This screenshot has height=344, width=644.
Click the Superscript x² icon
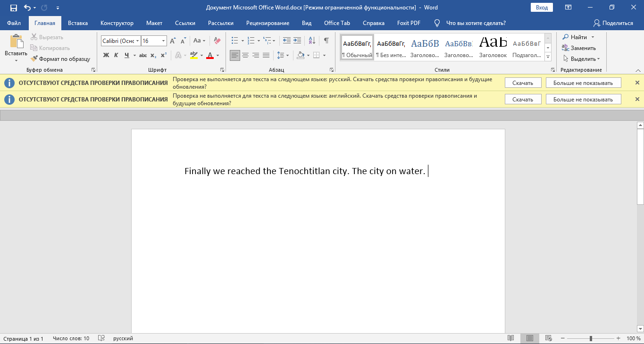pos(164,55)
